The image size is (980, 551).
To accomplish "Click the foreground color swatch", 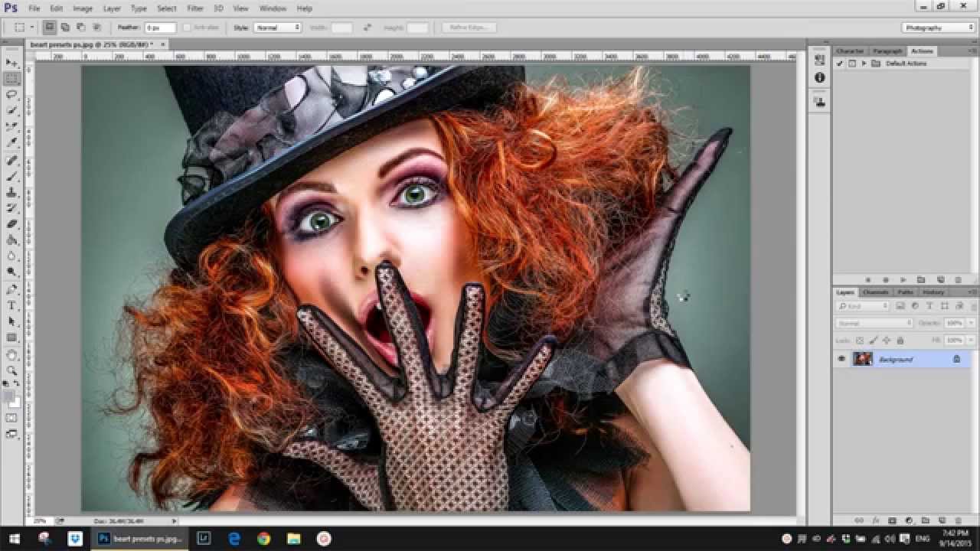I will tap(8, 396).
